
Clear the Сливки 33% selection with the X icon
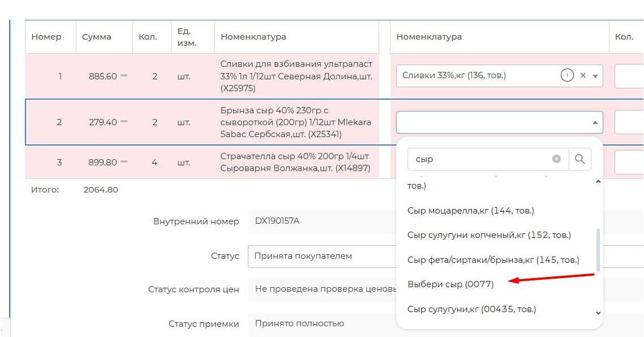click(x=583, y=75)
